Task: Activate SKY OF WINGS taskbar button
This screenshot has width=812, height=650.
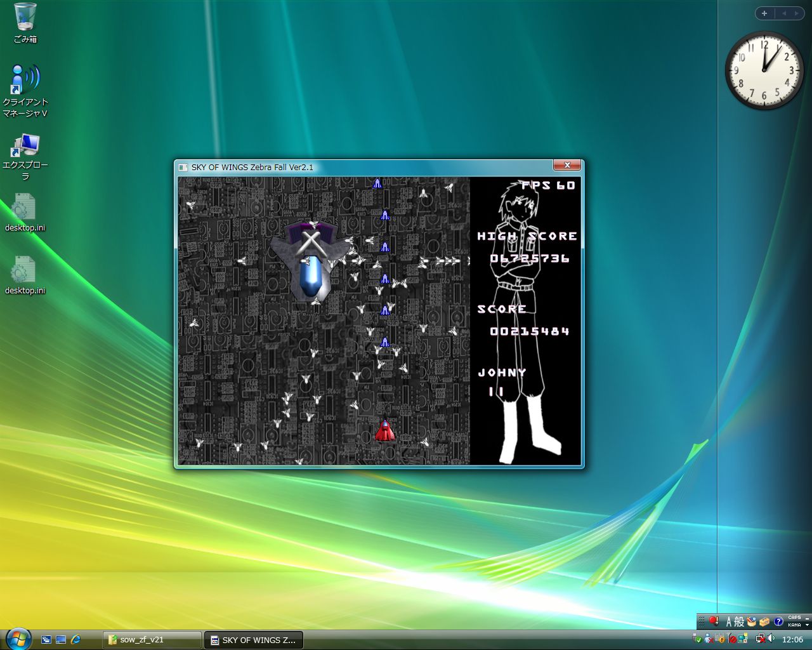Action: point(253,639)
